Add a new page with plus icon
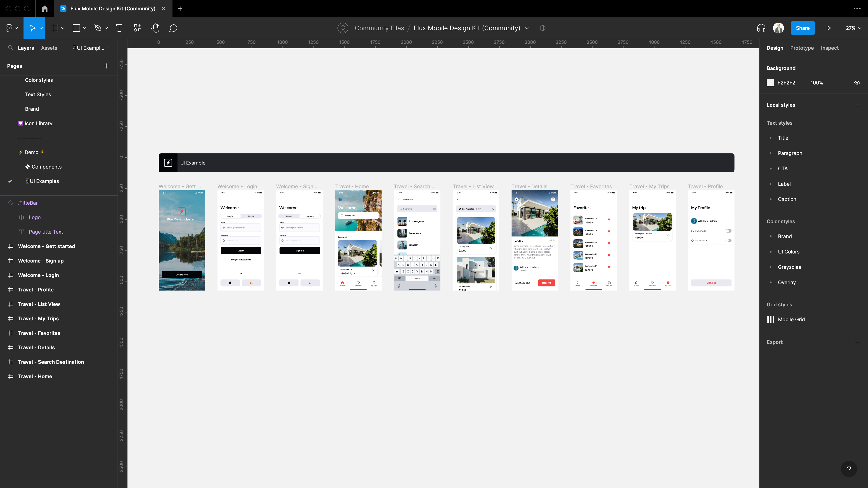The image size is (868, 488). pyautogui.click(x=106, y=66)
